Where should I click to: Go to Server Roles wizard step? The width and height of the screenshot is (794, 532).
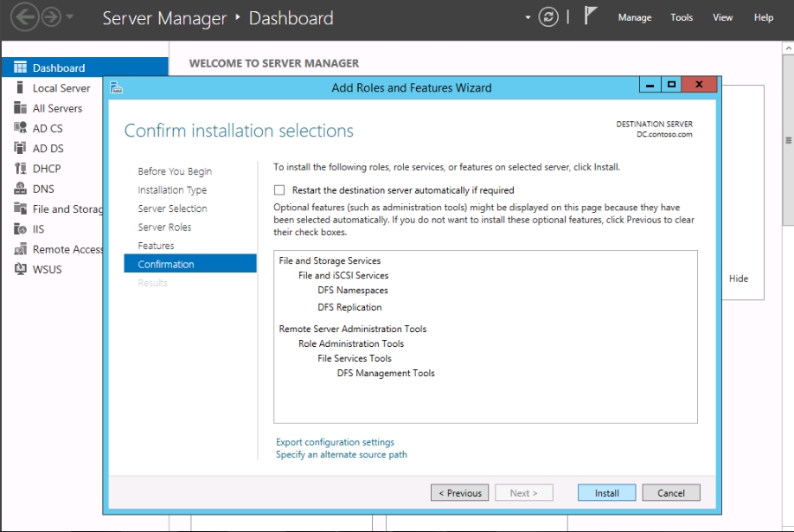tap(164, 228)
